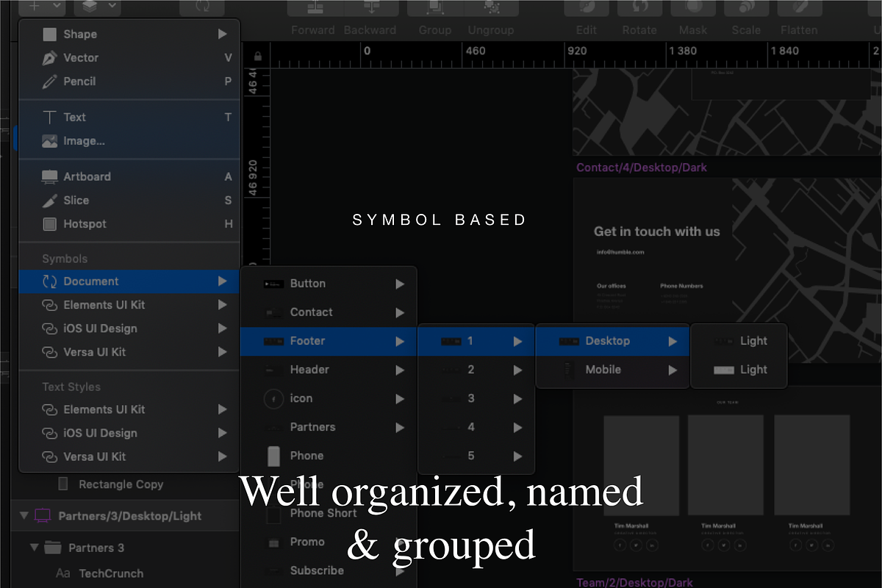This screenshot has width=882, height=588.
Task: Select the Vector pen tool
Action: [x=129, y=57]
